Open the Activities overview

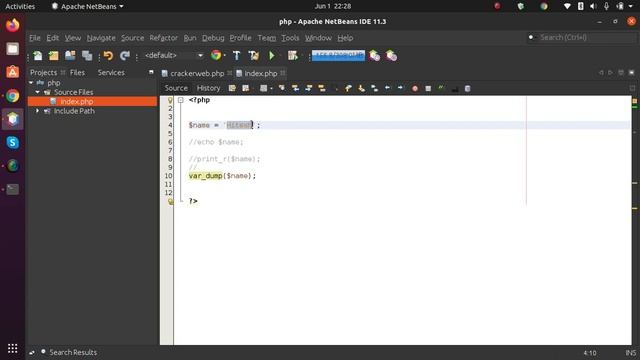20,7
